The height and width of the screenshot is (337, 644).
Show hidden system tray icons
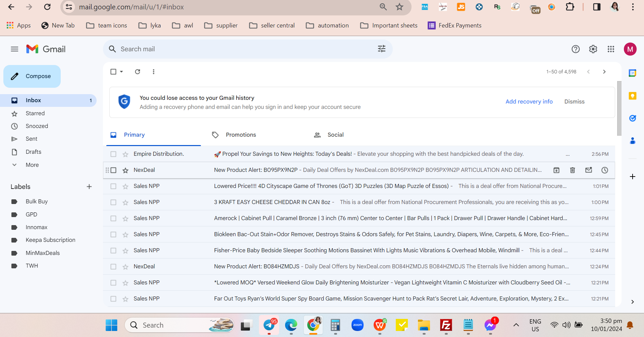click(x=516, y=325)
